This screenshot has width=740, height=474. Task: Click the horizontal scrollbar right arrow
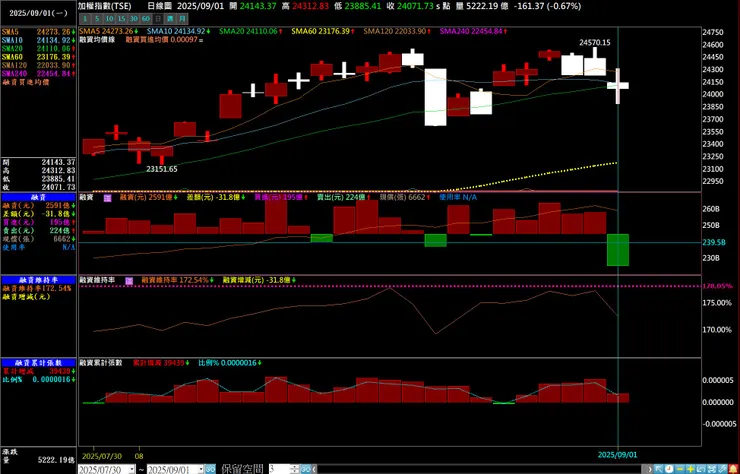(650, 469)
